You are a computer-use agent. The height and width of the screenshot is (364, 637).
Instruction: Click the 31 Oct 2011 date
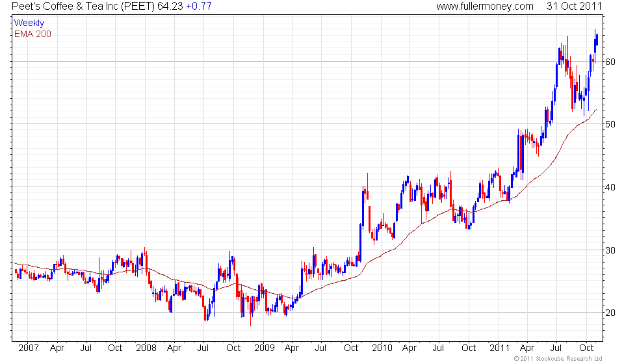click(x=574, y=6)
